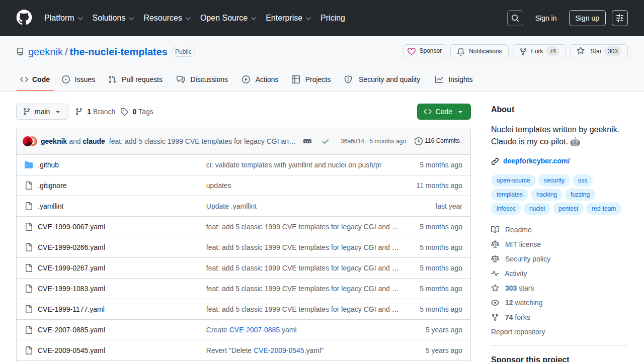View the green check commit status
This screenshot has width=644, height=362.
tap(326, 141)
